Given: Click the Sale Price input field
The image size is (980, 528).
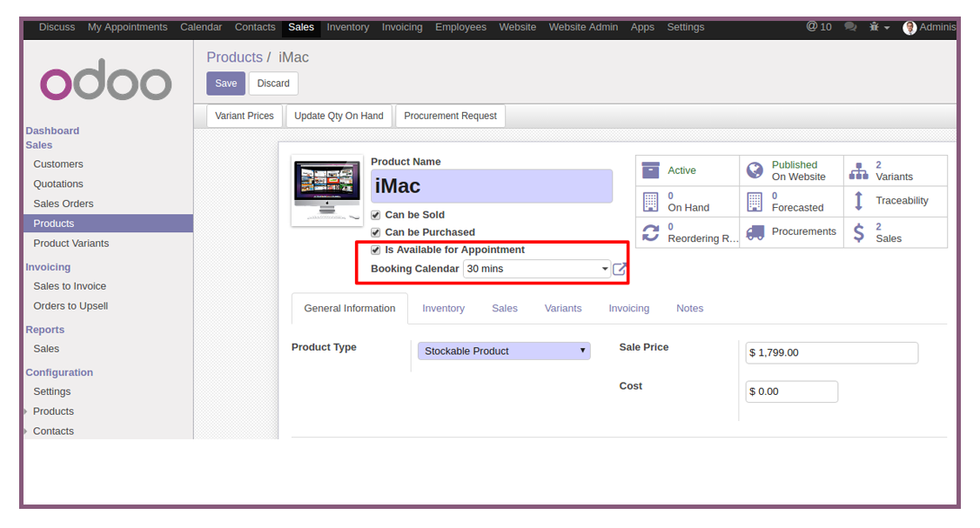Looking at the screenshot, I should 832,352.
